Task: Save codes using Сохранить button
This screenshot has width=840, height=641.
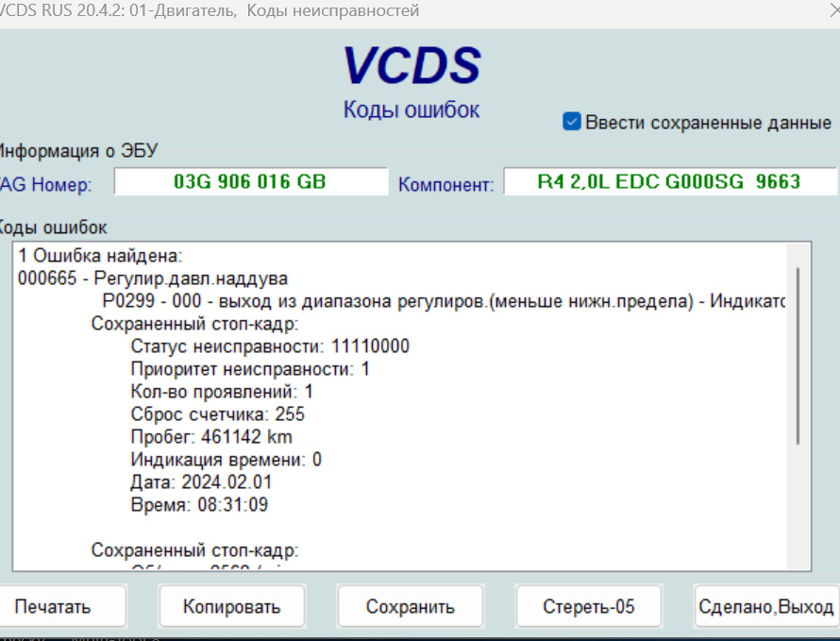Action: pos(411,606)
